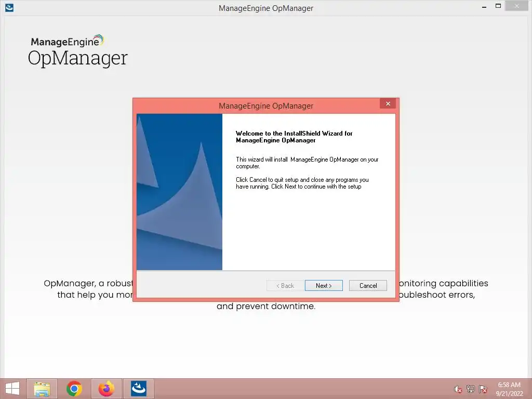
Task: Click the ManageEngine OpManager logo
Action: coord(78,50)
